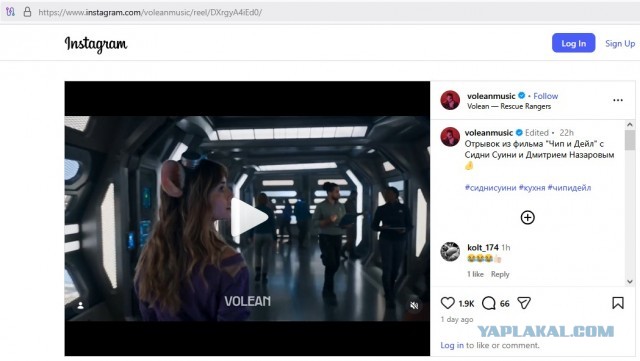Open the #кухня hashtag

(x=532, y=187)
